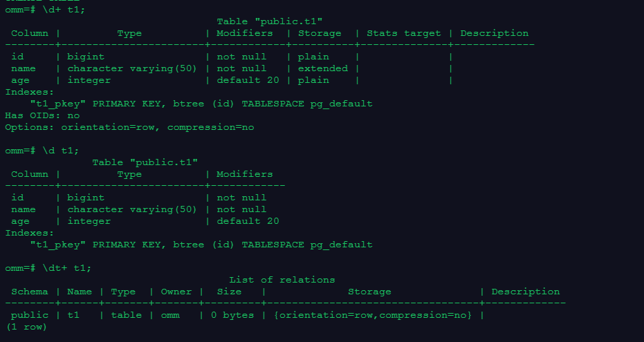The height and width of the screenshot is (342, 644).
Task: Select the Owner column header
Action: click(x=176, y=292)
